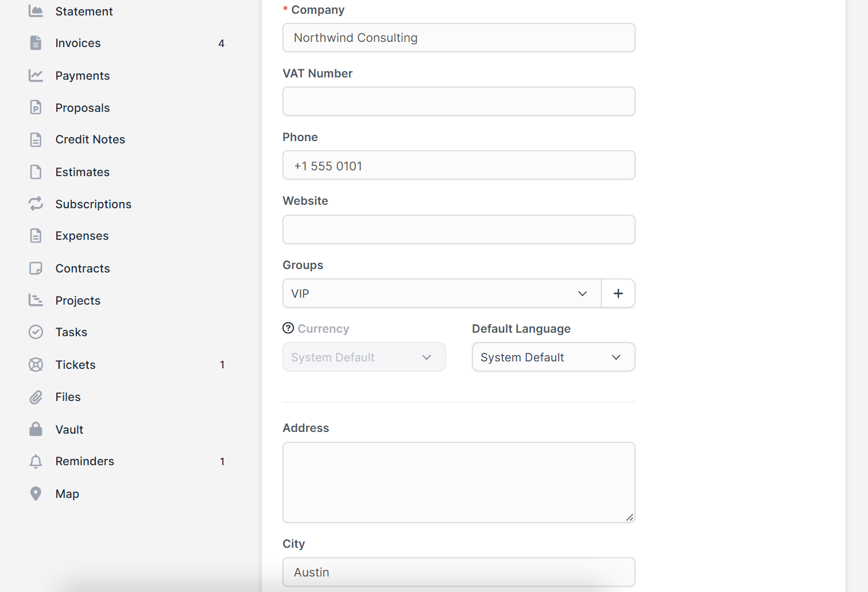This screenshot has height=592, width=868.
Task: Focus the Company field with Northwind Consulting
Action: pos(459,37)
